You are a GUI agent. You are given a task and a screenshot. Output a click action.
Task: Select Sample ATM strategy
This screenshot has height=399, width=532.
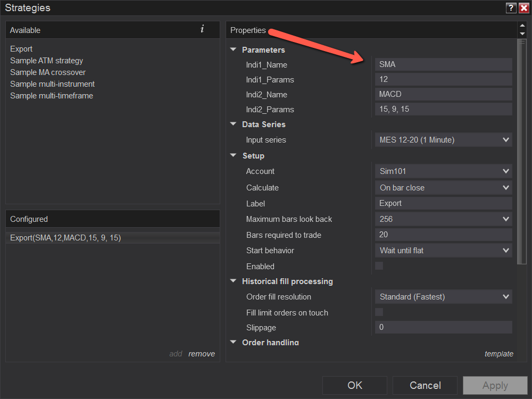[x=46, y=61]
